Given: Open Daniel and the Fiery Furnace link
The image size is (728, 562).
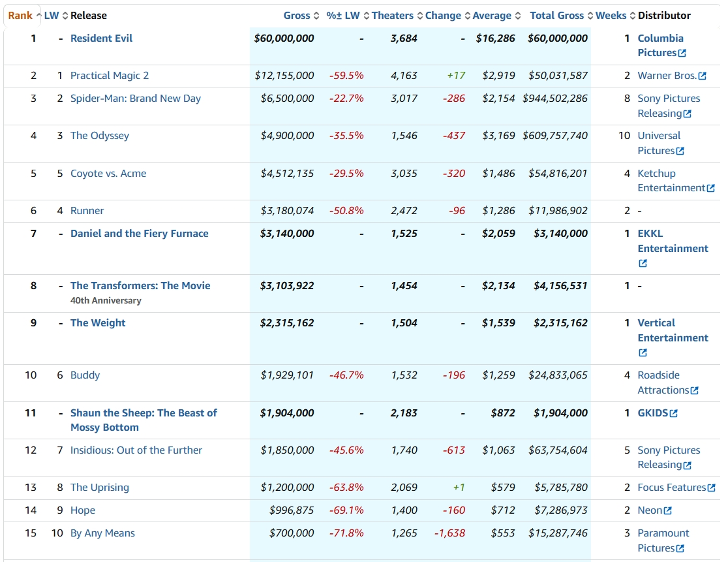Looking at the screenshot, I should (140, 234).
